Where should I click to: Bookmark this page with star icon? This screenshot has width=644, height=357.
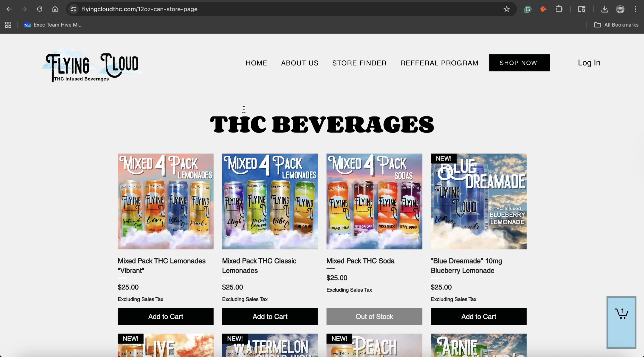coord(506,9)
